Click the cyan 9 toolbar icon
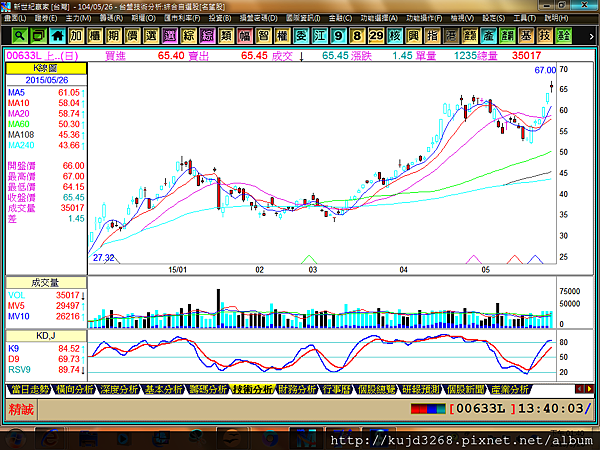The width and height of the screenshot is (600, 450). point(338,36)
